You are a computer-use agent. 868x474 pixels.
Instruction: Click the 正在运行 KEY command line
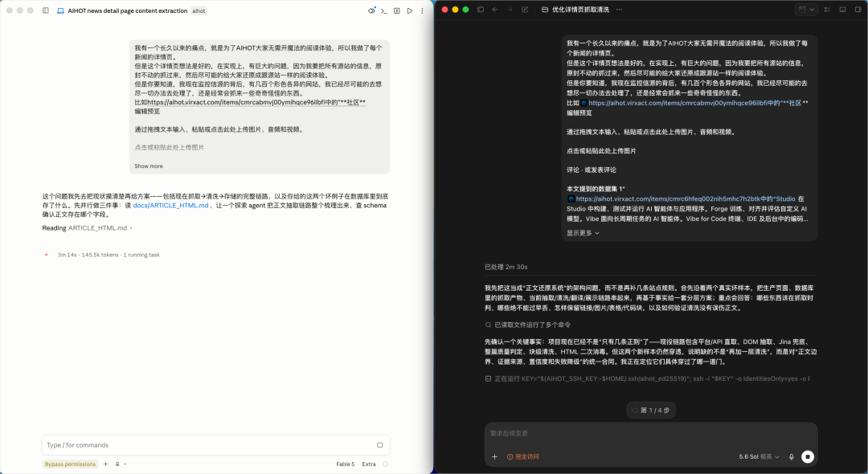click(x=647, y=379)
